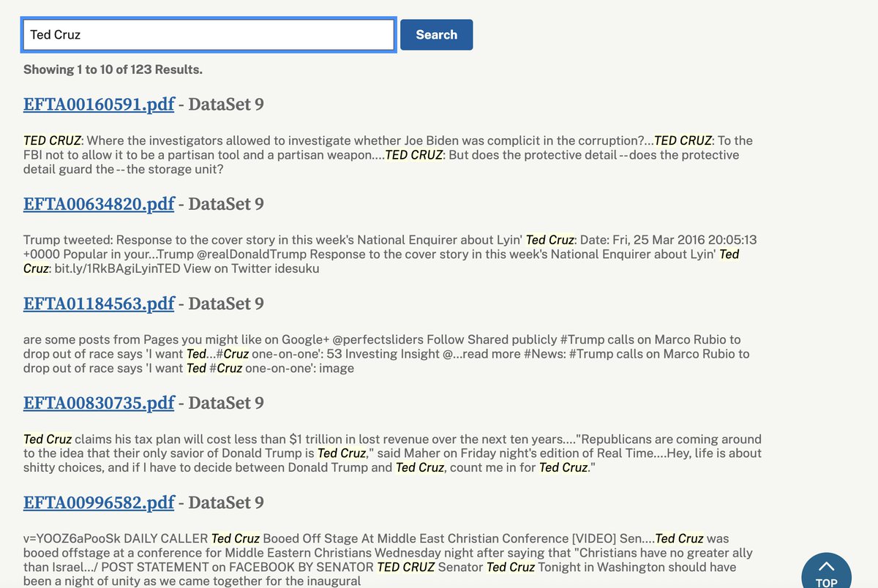
Task: Click 'Showing 1 to 10 of 123 Results.' text
Action: point(113,69)
